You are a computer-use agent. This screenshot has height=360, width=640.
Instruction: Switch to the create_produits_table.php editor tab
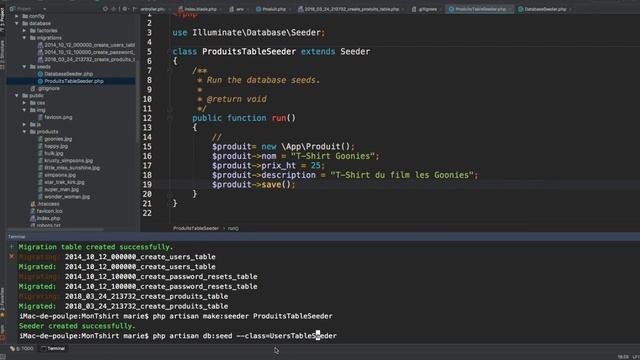pos(349,9)
